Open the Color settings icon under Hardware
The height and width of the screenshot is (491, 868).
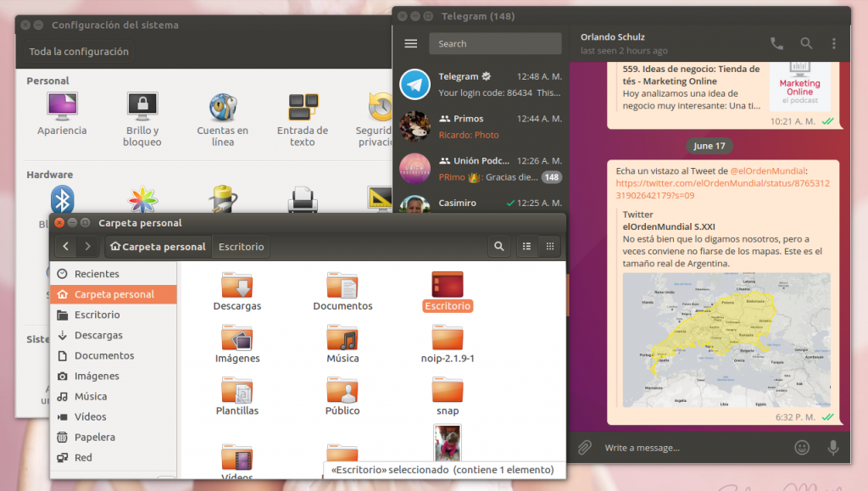[x=142, y=200]
